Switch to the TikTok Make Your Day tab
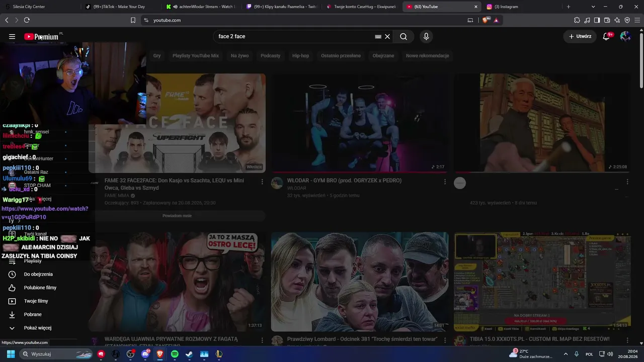644x362 pixels. coord(121,7)
